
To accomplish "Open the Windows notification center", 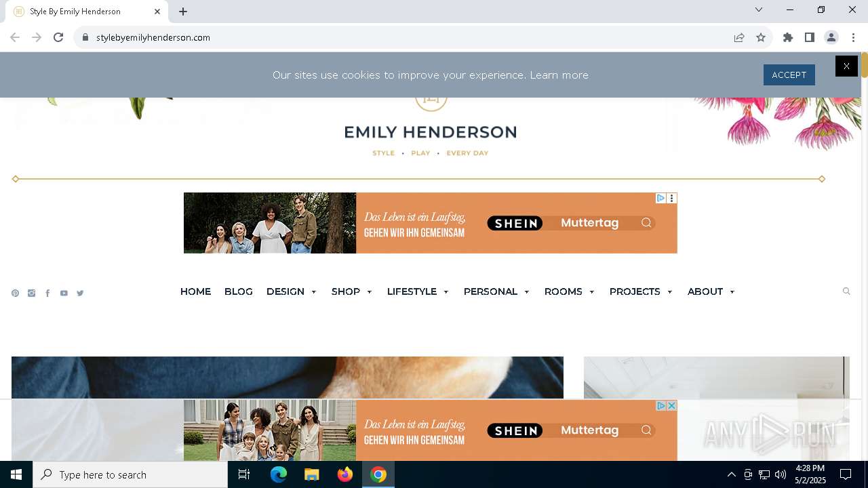I will [x=846, y=474].
